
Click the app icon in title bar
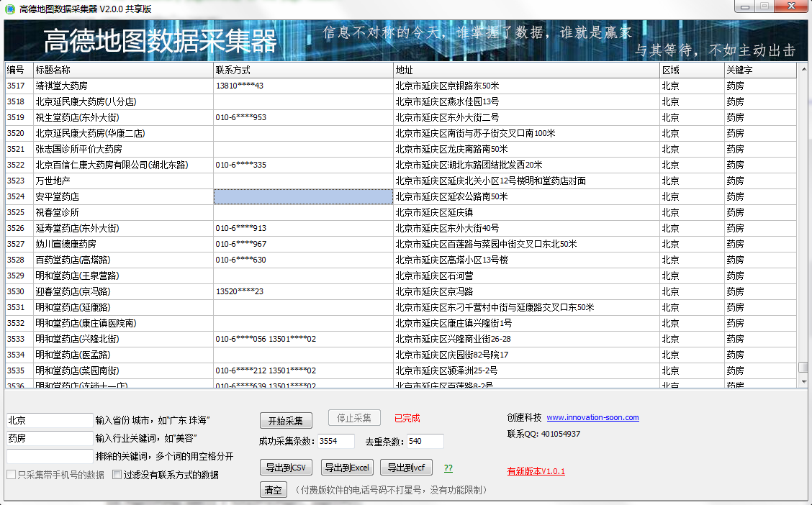10,9
